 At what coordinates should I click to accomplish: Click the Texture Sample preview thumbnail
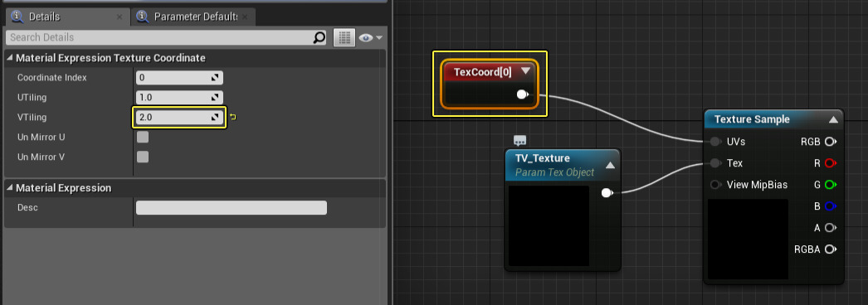point(748,240)
